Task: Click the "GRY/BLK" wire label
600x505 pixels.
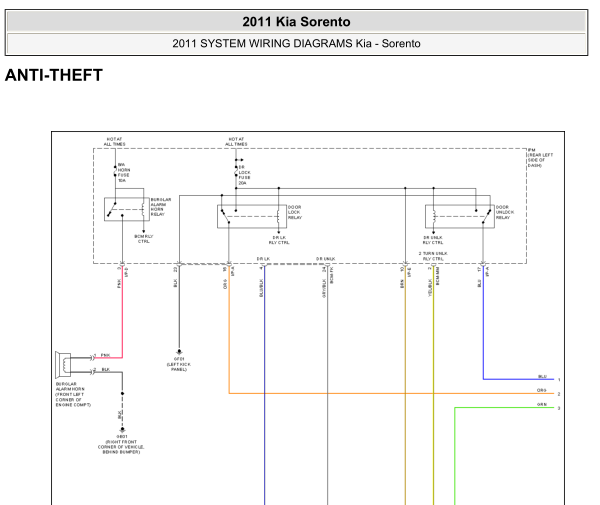Action: pos(324,288)
